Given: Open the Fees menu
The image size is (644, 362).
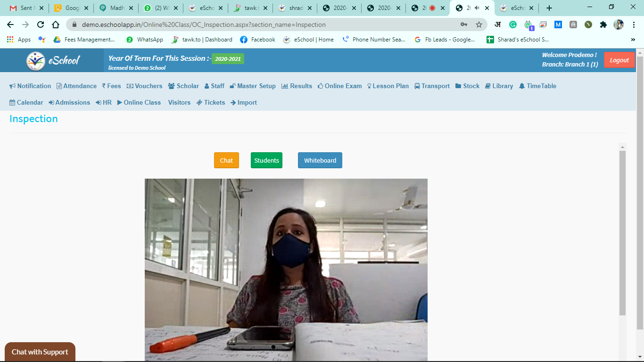Looking at the screenshot, I should tap(111, 86).
